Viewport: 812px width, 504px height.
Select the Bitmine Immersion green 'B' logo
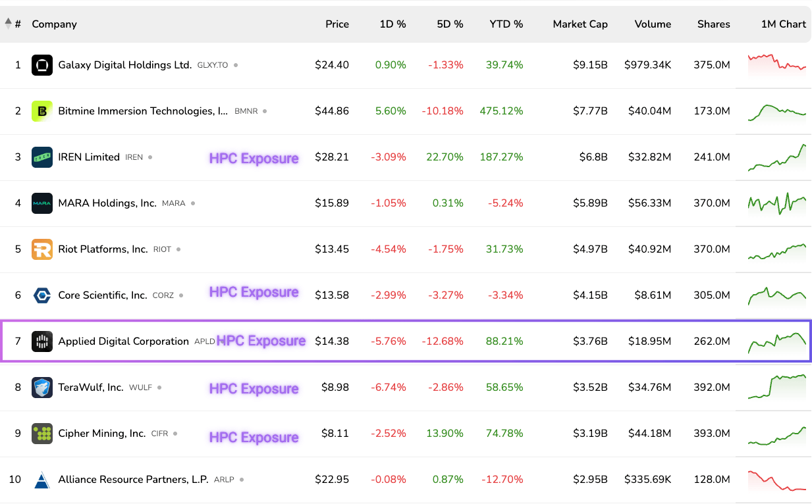coord(42,111)
